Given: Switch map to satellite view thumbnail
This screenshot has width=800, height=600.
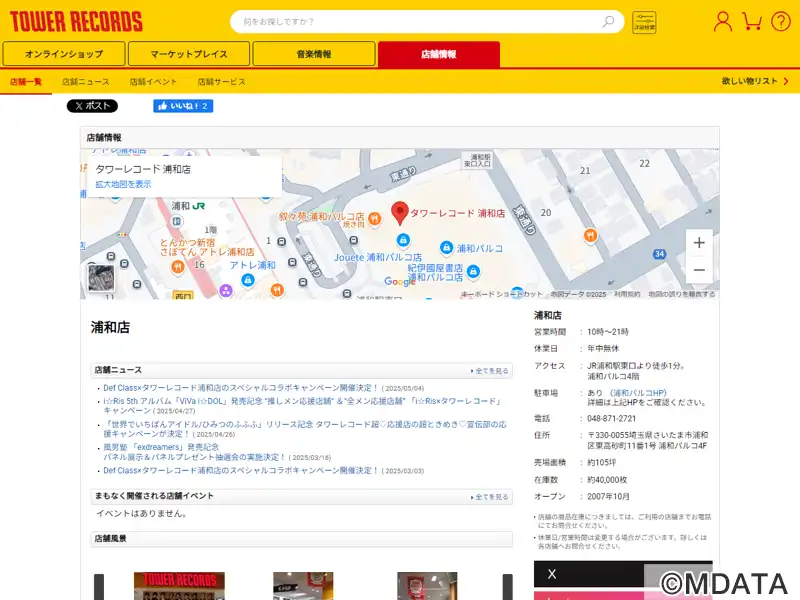Looking at the screenshot, I should coord(101,278).
